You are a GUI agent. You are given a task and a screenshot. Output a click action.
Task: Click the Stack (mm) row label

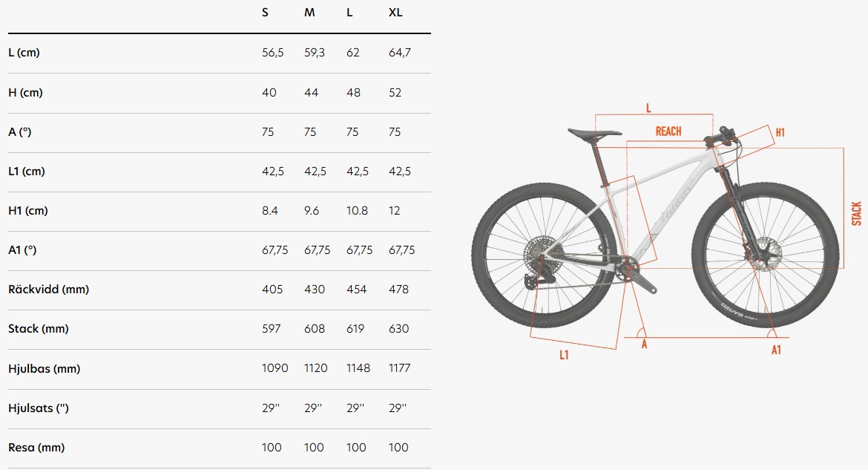pyautogui.click(x=38, y=329)
